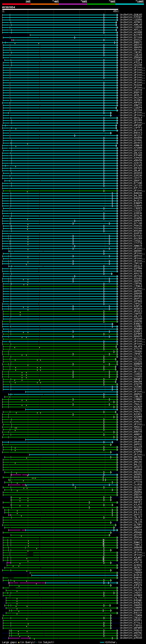Click UniRef100_O42249 label
The height and width of the screenshot is (644, 146).
point(131,98)
